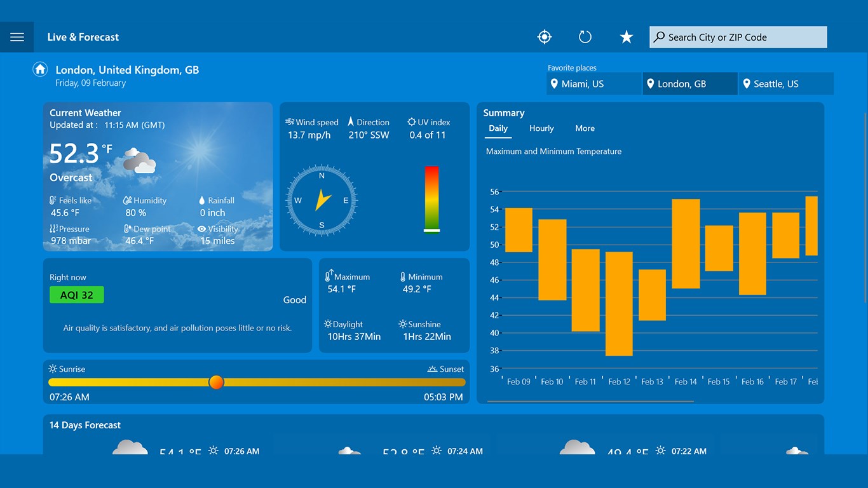Click the compass wind direction dial
868x488 pixels.
[321, 200]
